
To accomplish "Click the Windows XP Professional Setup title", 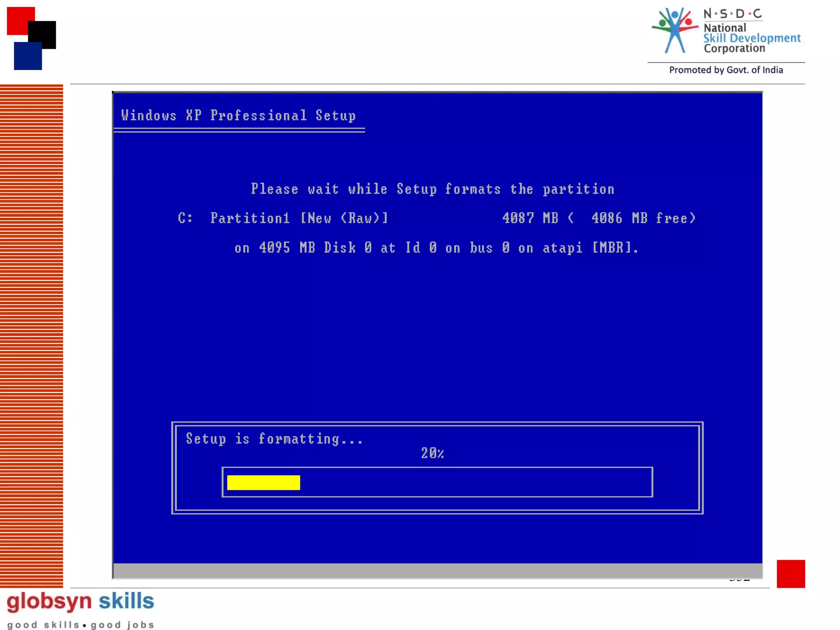I will (238, 116).
